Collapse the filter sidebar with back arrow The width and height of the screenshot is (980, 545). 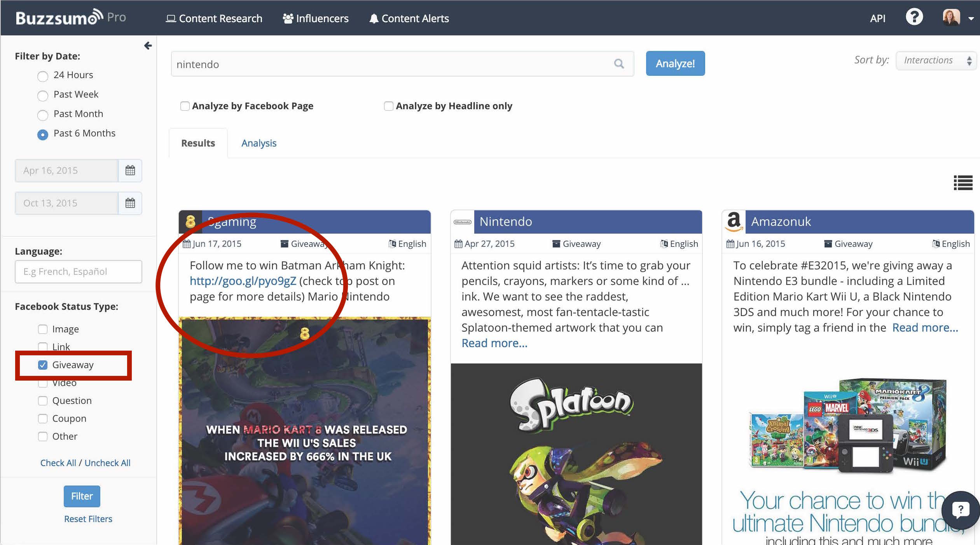(x=148, y=45)
